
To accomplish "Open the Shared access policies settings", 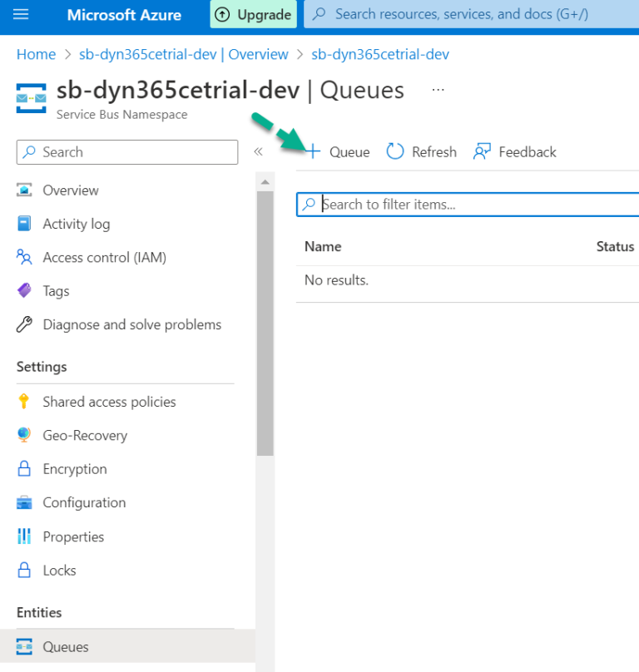I will [109, 401].
